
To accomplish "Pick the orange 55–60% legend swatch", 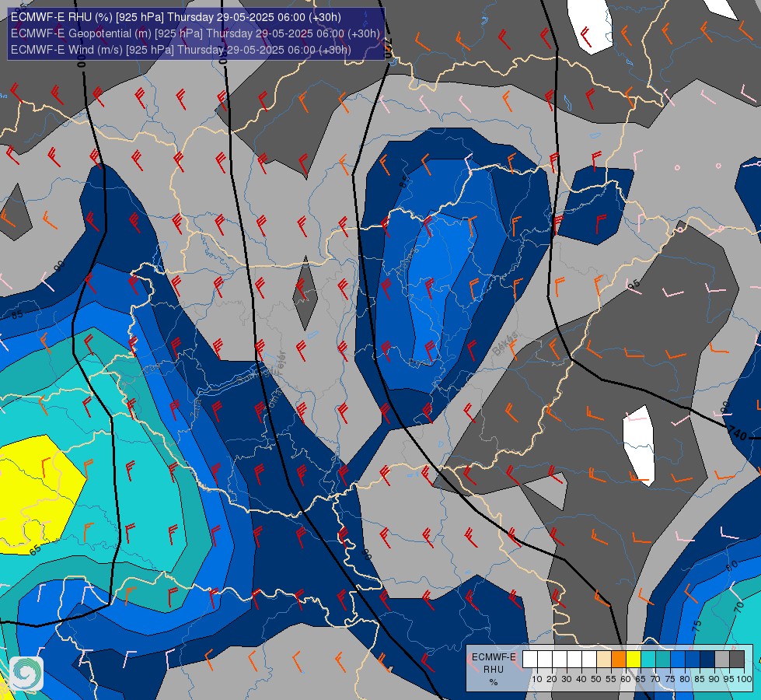I will pos(619,660).
